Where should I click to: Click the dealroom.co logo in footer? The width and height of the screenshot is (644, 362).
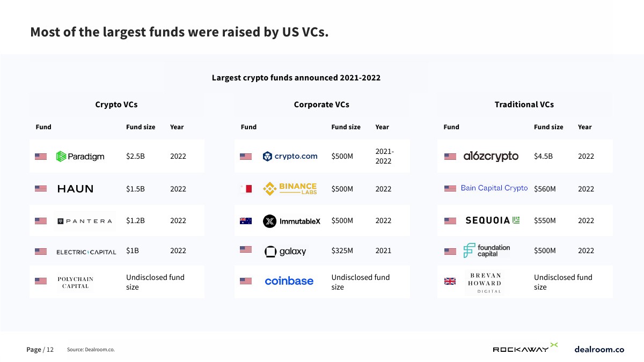pos(599,349)
